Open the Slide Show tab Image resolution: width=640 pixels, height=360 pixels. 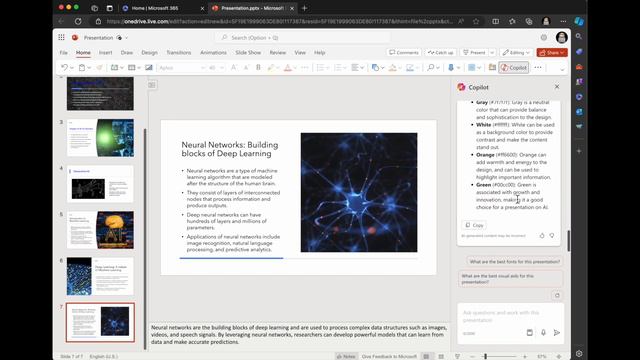pos(248,53)
